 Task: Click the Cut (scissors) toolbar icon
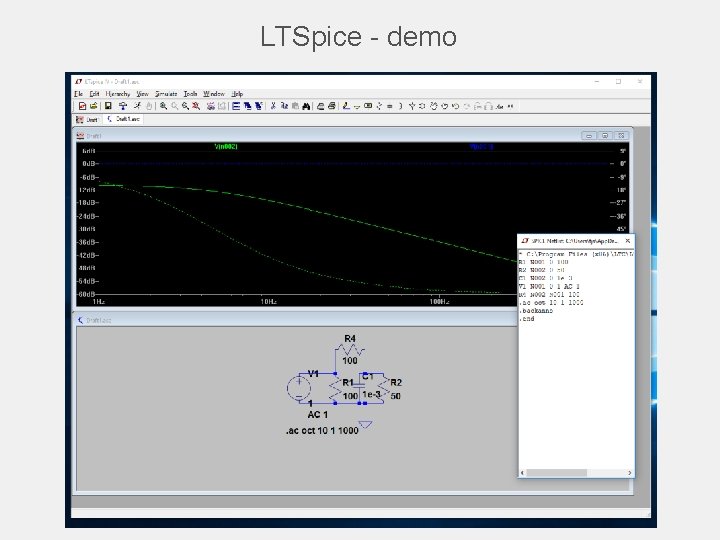tap(271, 105)
